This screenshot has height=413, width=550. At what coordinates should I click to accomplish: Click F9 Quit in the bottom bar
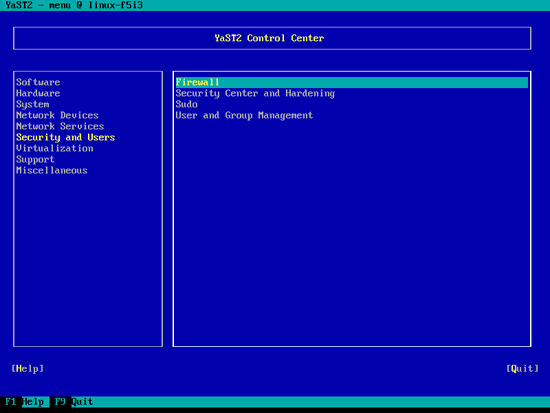coord(74,401)
